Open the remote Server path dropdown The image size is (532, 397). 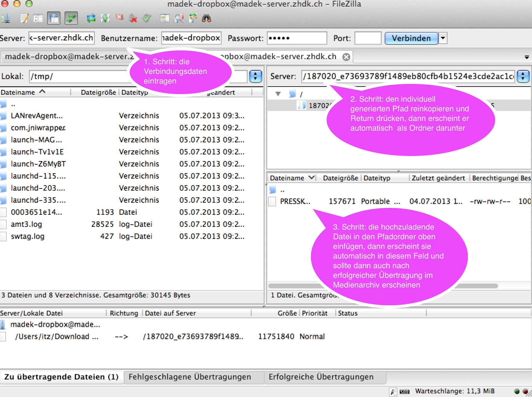click(x=523, y=76)
